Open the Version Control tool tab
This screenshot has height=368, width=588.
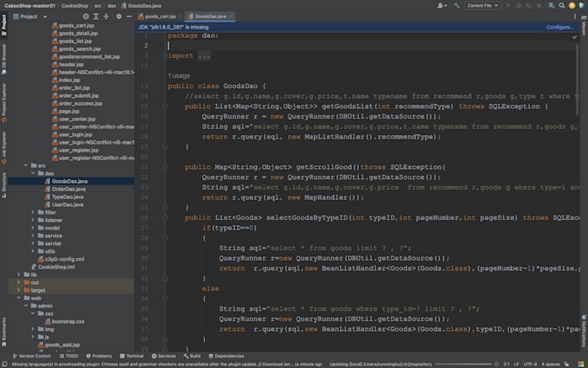(31, 356)
